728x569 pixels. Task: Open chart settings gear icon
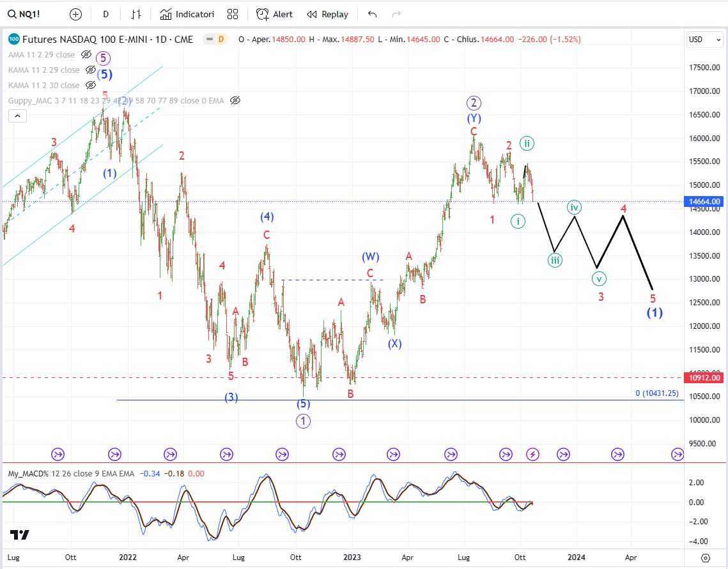coord(705,558)
